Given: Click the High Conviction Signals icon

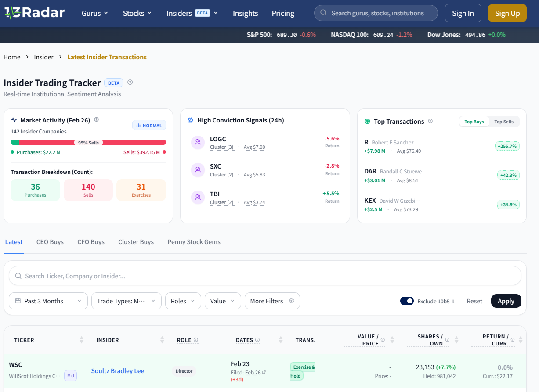Looking at the screenshot, I should (x=191, y=120).
